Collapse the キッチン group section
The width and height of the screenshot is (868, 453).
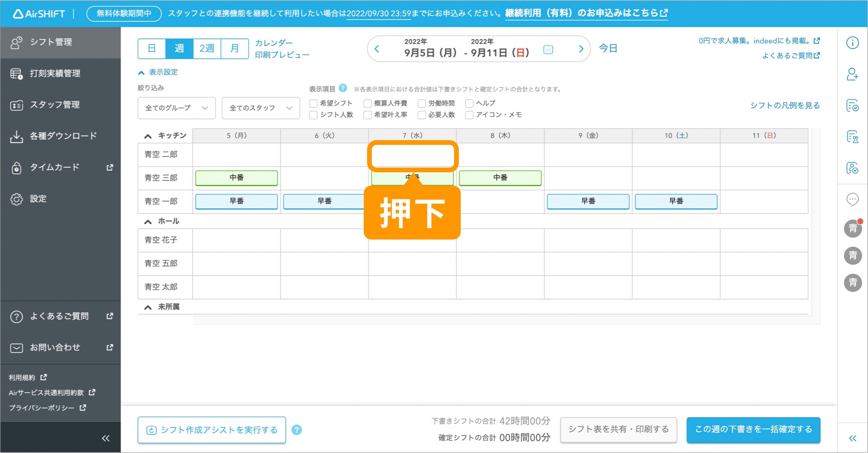tap(147, 135)
